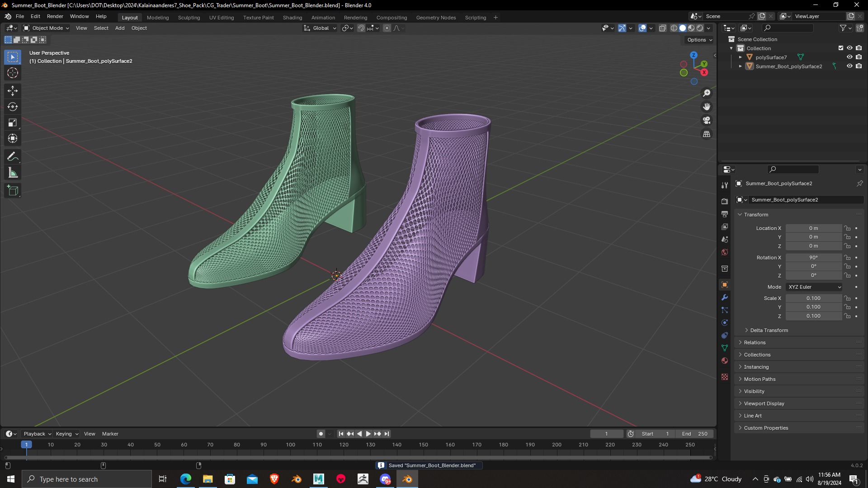
Task: Activate the Select Box tool
Action: click(x=13, y=57)
